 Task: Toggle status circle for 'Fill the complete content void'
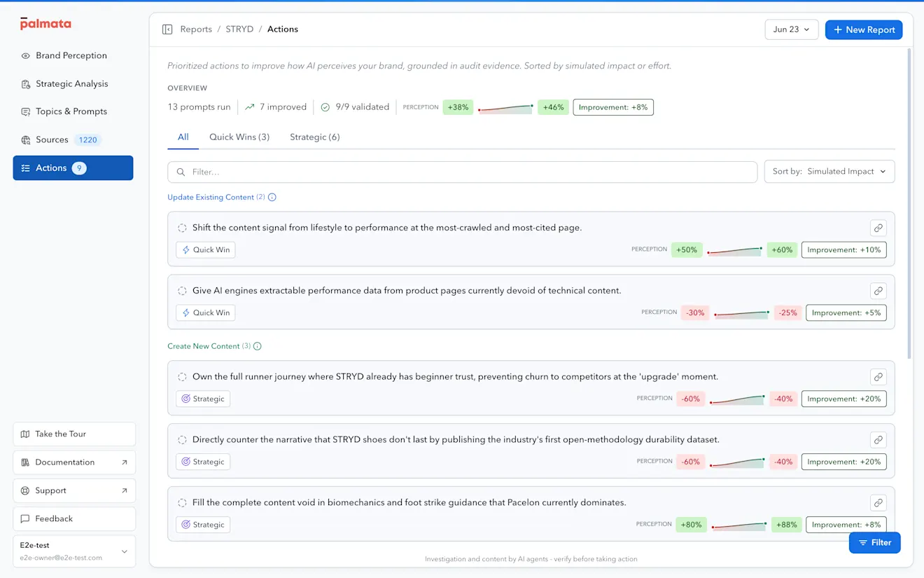click(x=182, y=502)
